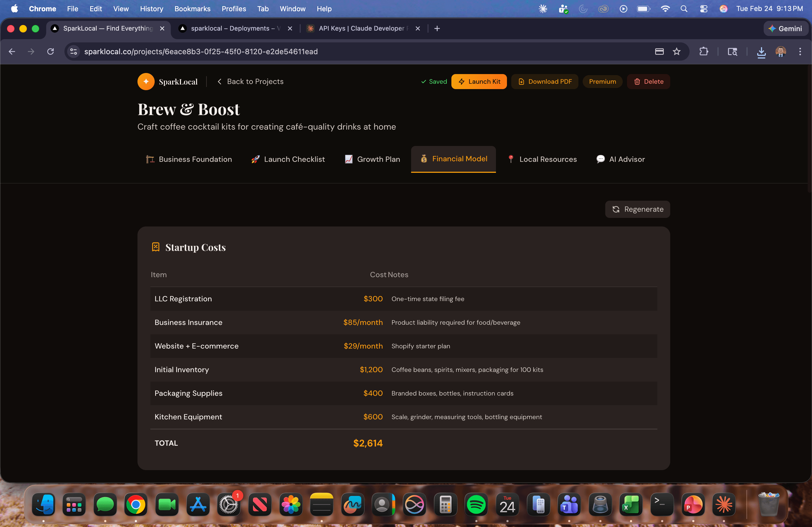This screenshot has height=527, width=812.
Task: Click the lightning bolt icon on Launch Kit
Action: (462, 82)
